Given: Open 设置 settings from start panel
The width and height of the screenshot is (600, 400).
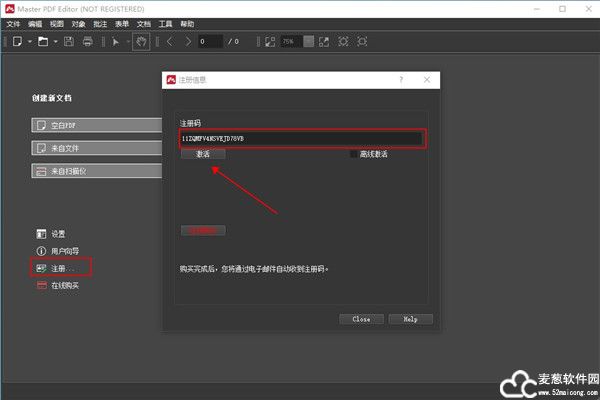Looking at the screenshot, I should pos(57,233).
